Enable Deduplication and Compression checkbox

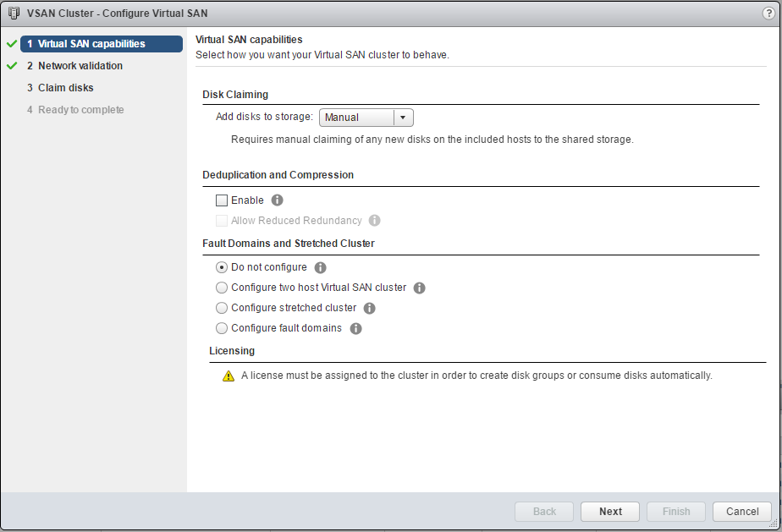coord(222,200)
